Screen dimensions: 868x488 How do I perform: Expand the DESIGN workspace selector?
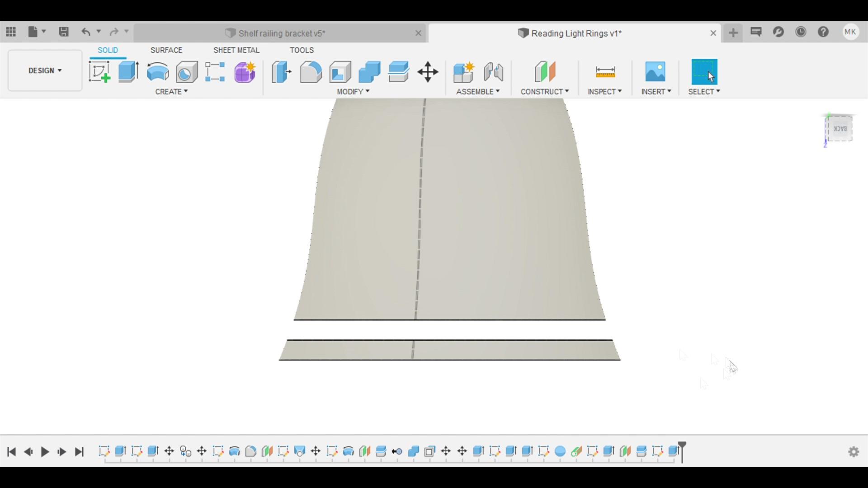pyautogui.click(x=44, y=70)
